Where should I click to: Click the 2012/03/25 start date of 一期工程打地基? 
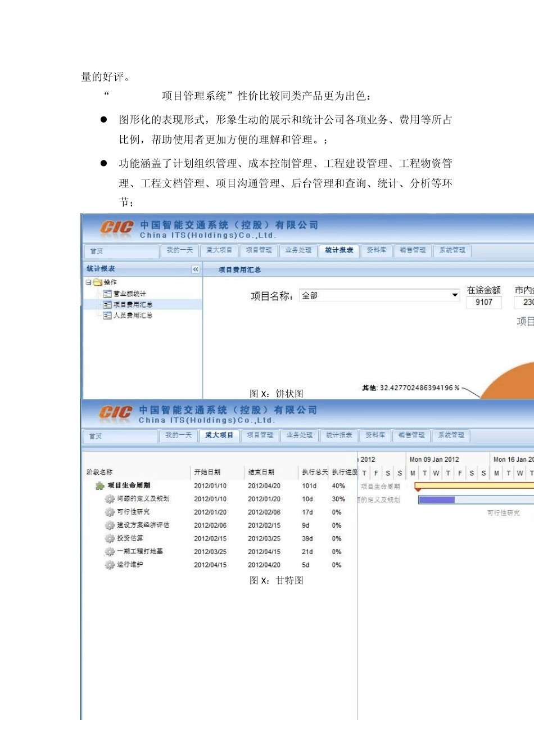(x=210, y=552)
